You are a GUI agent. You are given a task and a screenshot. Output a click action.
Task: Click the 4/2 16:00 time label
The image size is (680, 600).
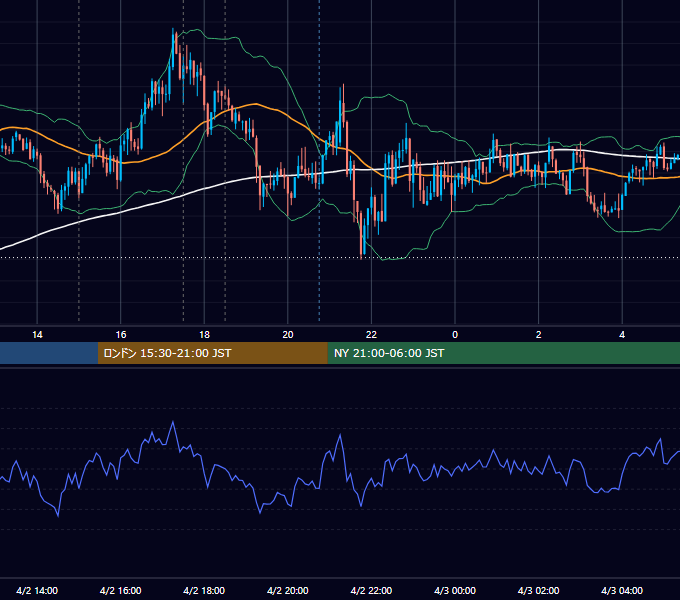coord(121,590)
